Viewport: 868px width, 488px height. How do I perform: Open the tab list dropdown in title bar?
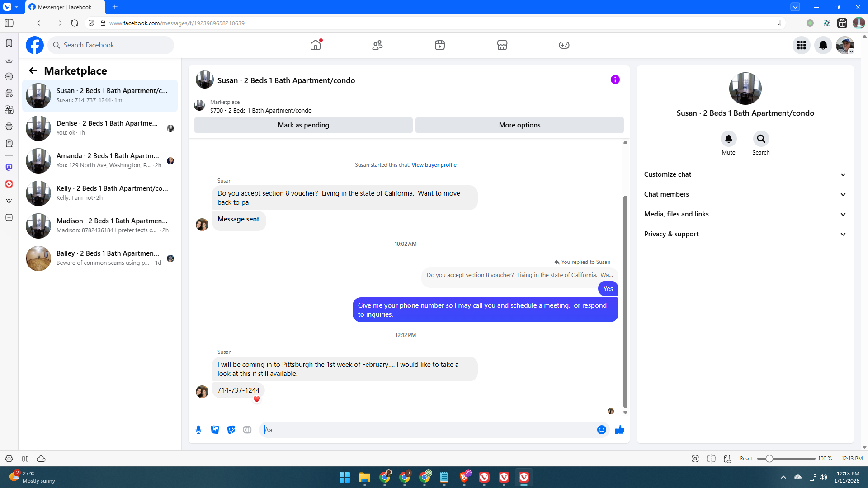[795, 7]
